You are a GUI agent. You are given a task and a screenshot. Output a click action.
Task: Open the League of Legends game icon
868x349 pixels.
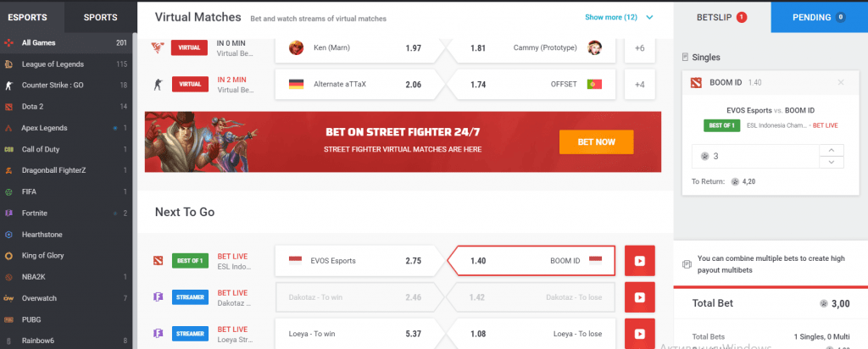coord(8,64)
